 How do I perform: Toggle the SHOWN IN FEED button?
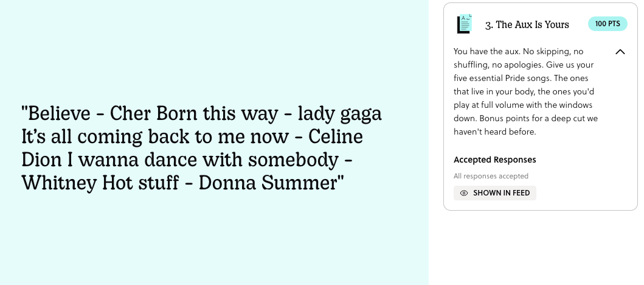pyautogui.click(x=495, y=193)
